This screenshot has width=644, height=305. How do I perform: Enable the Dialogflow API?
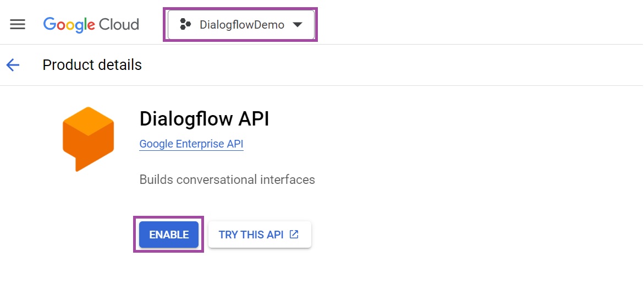169,235
